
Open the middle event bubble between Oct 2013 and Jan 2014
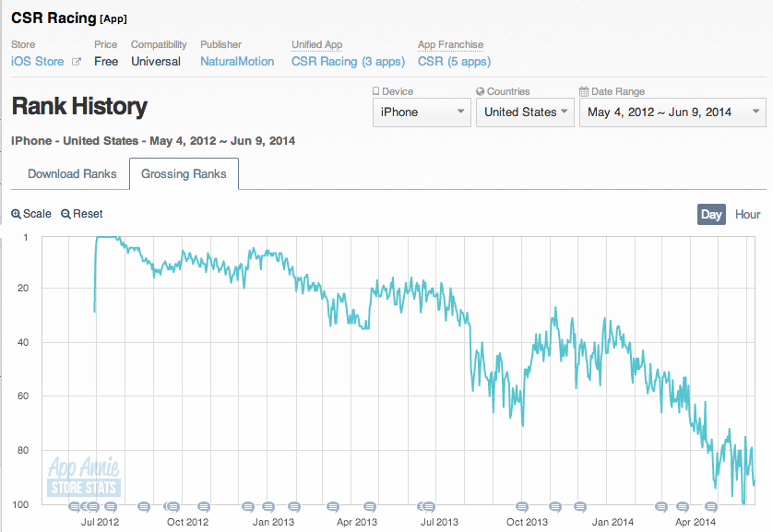(x=555, y=506)
